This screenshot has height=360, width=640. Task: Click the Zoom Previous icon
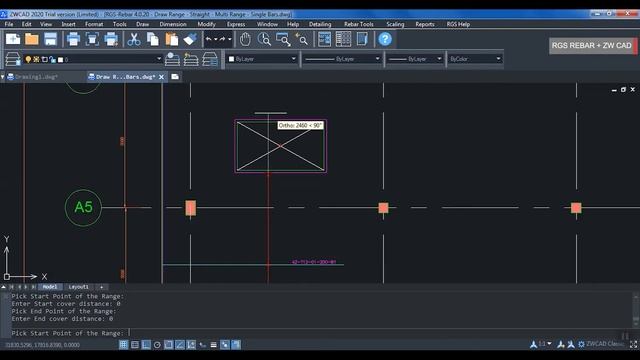[x=301, y=40]
